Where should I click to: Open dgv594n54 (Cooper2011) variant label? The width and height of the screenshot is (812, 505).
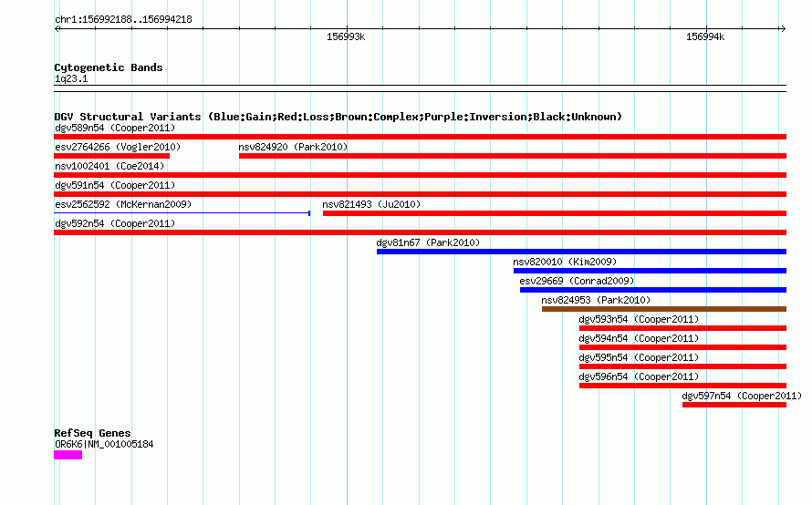click(639, 338)
